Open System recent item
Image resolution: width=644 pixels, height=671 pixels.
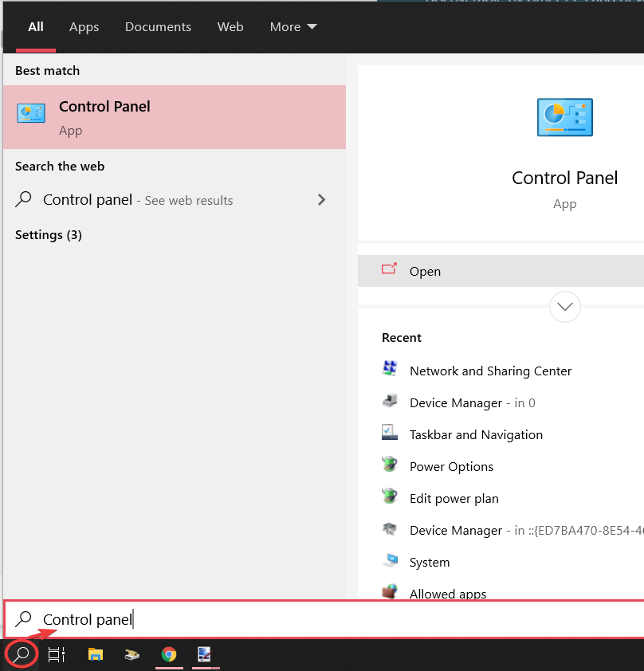tap(430, 563)
